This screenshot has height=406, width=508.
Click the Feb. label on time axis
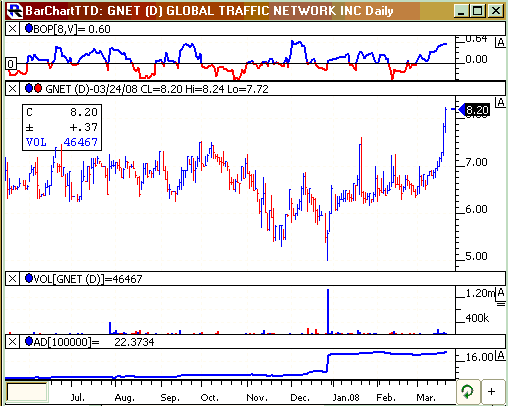(386, 397)
